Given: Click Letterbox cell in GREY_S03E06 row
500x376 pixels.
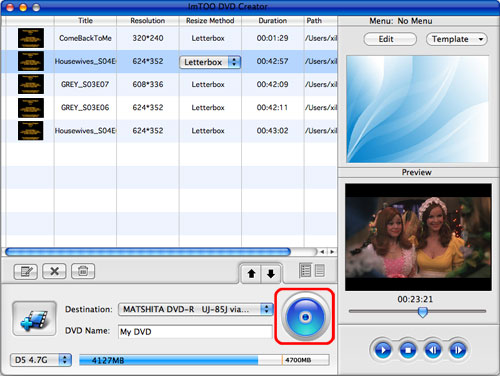Looking at the screenshot, I should tap(208, 108).
